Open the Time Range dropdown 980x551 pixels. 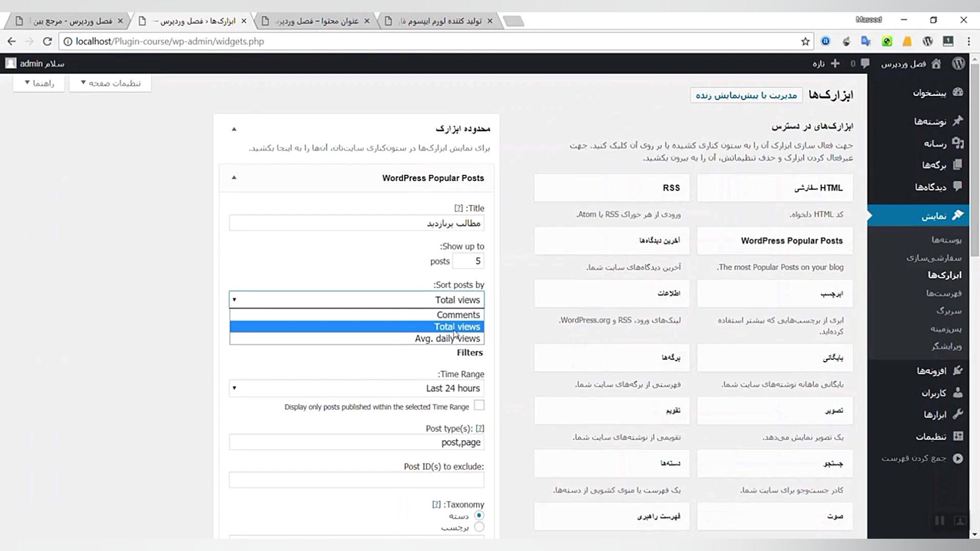[356, 388]
